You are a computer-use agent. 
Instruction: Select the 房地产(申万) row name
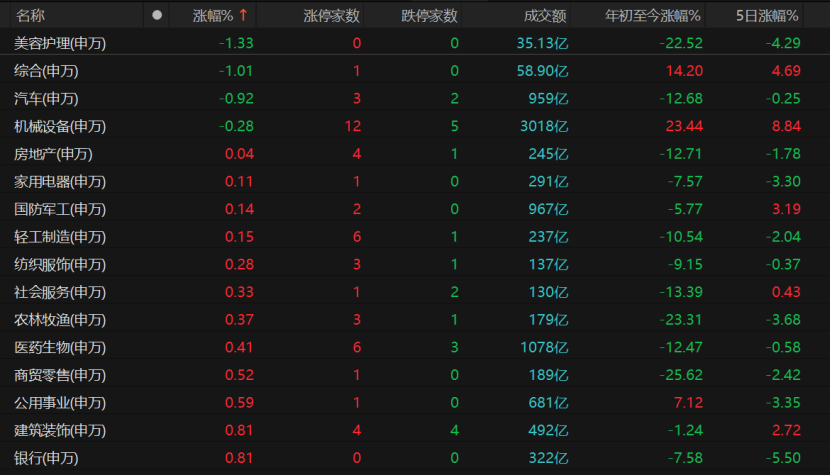click(x=53, y=154)
